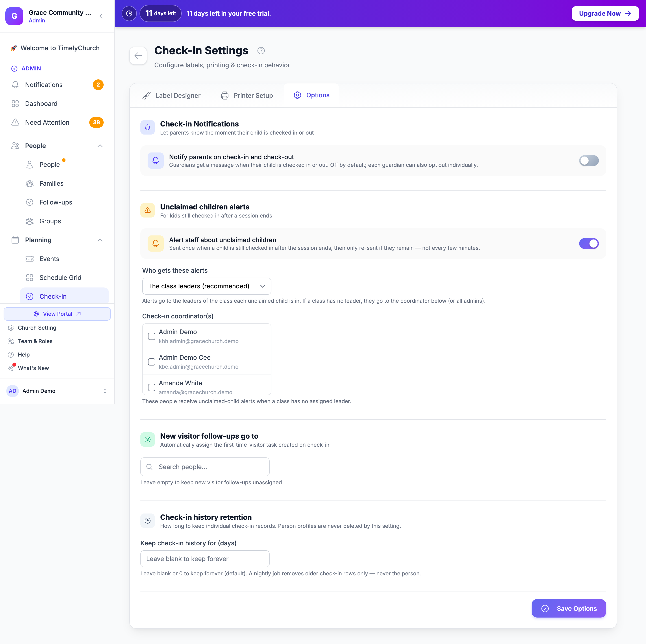Select the Families icon in sidebar
The height and width of the screenshot is (644, 646).
coord(29,183)
